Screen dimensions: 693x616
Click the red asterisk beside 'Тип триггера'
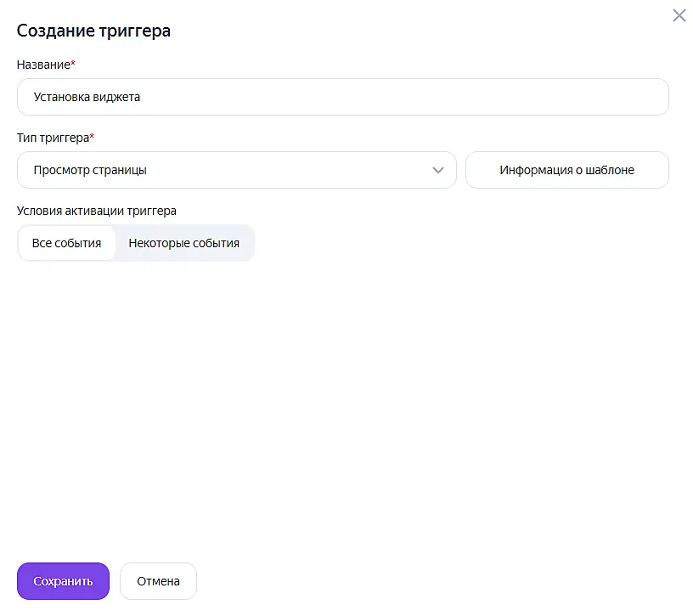coord(92,137)
